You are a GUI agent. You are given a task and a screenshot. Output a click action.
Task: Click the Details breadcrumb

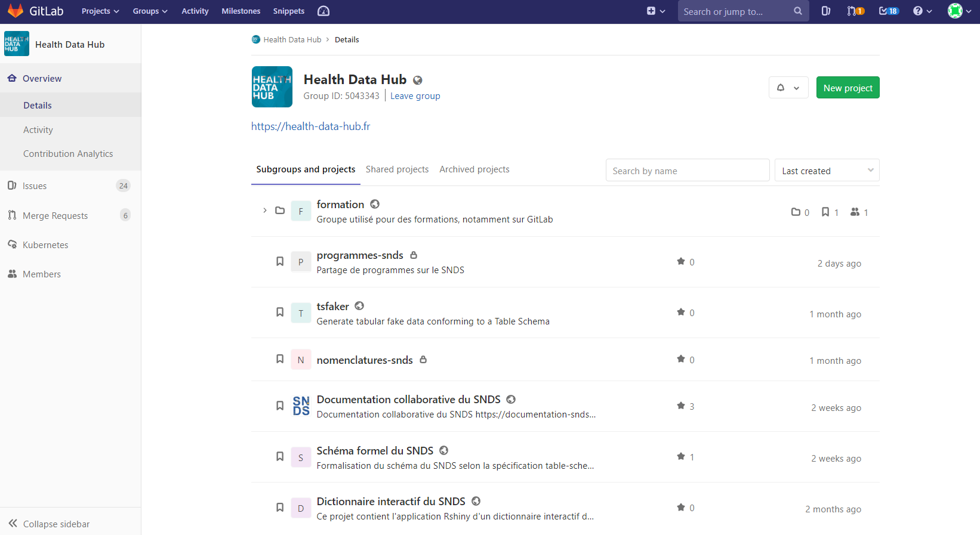tap(347, 40)
